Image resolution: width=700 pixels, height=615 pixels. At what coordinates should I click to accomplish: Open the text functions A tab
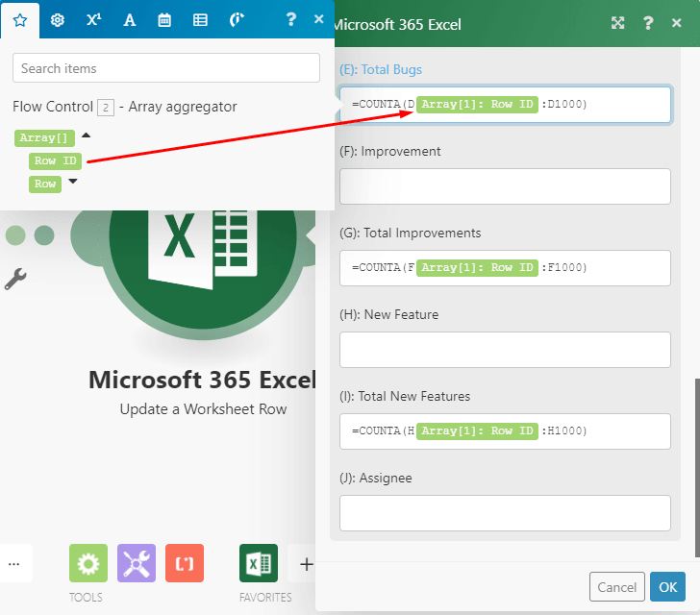coord(130,19)
